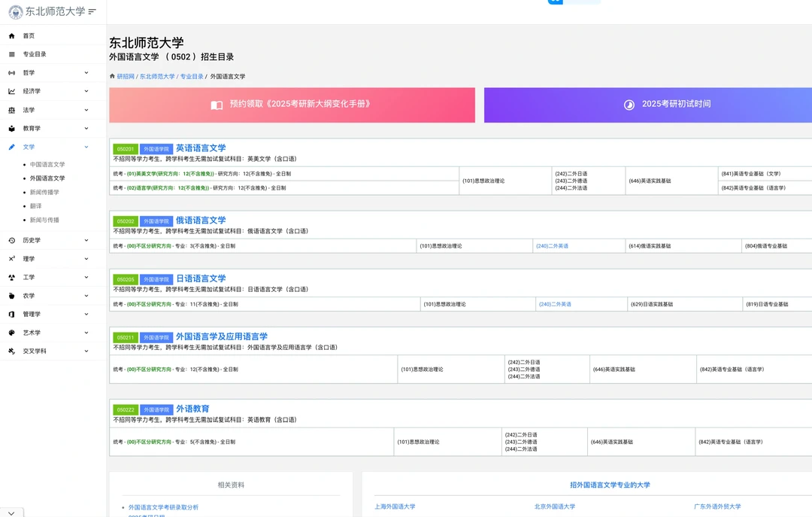Open 2025考研初试时间 banner
812x517 pixels.
[648, 105]
